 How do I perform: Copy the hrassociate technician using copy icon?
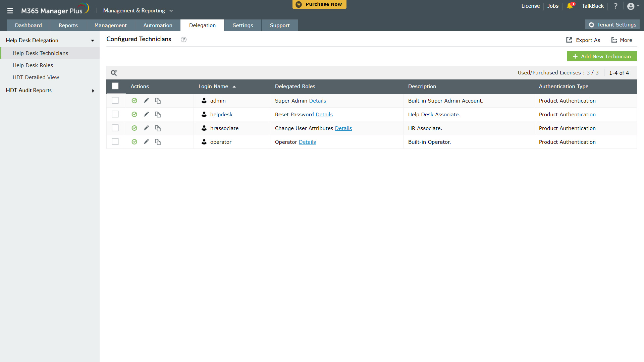(158, 128)
